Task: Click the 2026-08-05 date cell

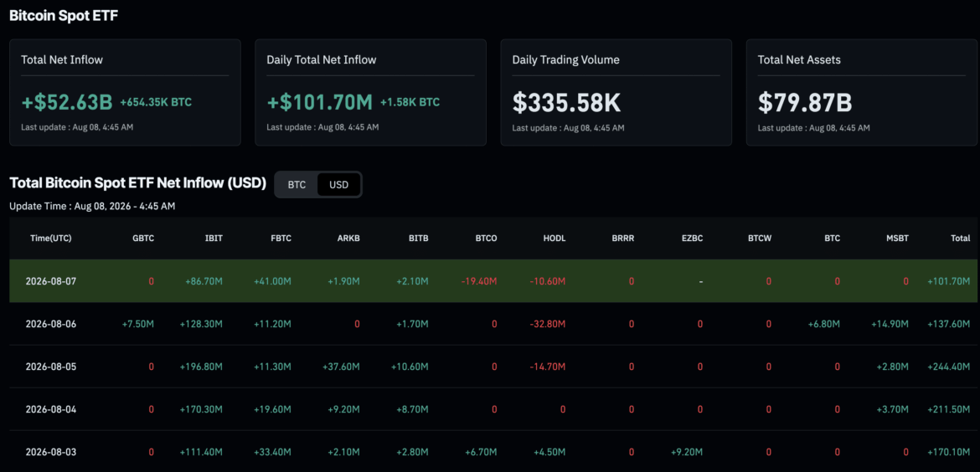Action: (50, 367)
